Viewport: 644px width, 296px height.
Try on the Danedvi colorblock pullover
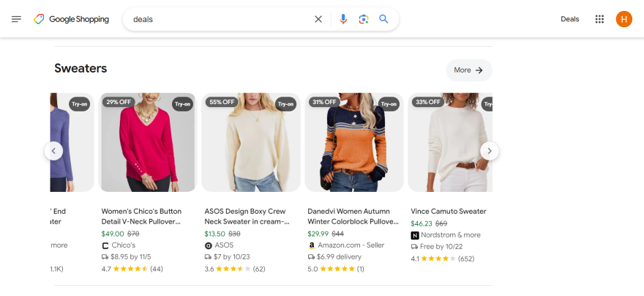click(x=389, y=104)
